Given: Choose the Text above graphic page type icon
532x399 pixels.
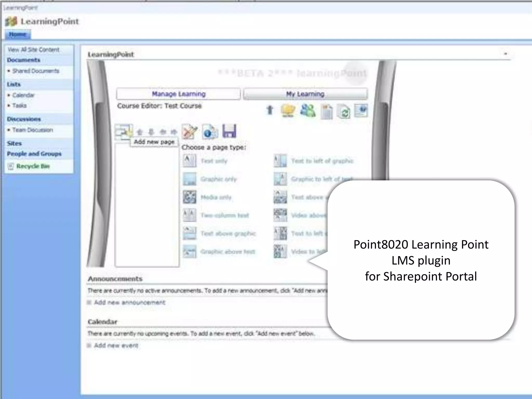Looking at the screenshot, I should [x=189, y=233].
